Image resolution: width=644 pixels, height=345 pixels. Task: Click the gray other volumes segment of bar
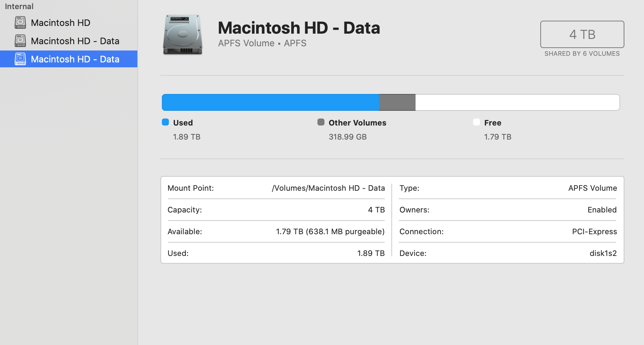coord(397,102)
